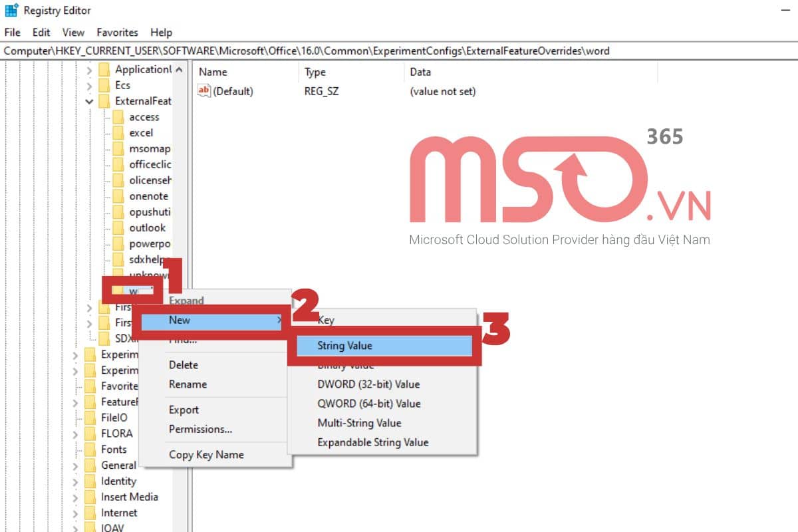The image size is (798, 532).
Task: Select the General key label
Action: [118, 465]
